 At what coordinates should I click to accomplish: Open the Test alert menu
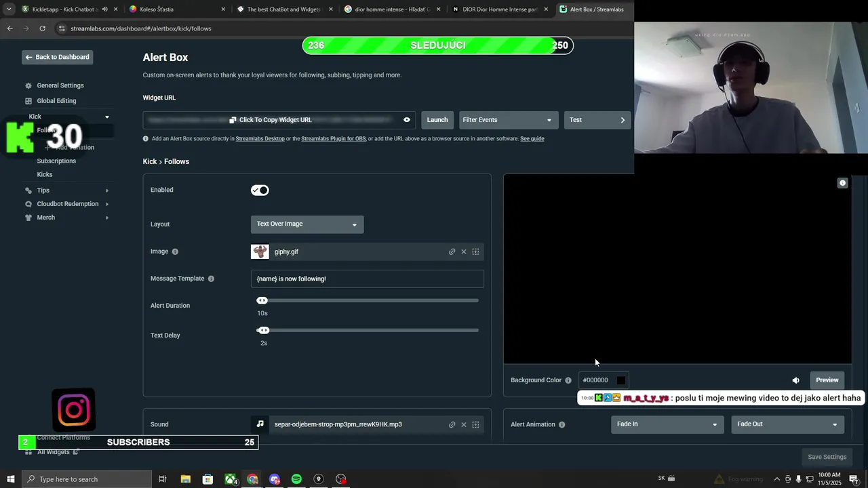point(597,120)
